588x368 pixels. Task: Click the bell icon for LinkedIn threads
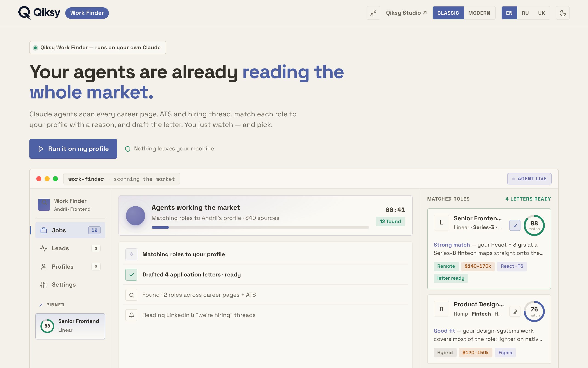pyautogui.click(x=131, y=315)
